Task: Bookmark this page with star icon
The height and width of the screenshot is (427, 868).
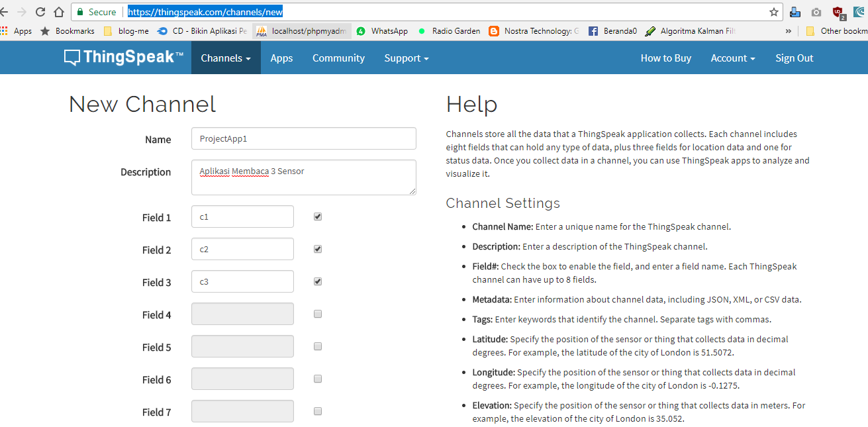Action: (x=774, y=12)
